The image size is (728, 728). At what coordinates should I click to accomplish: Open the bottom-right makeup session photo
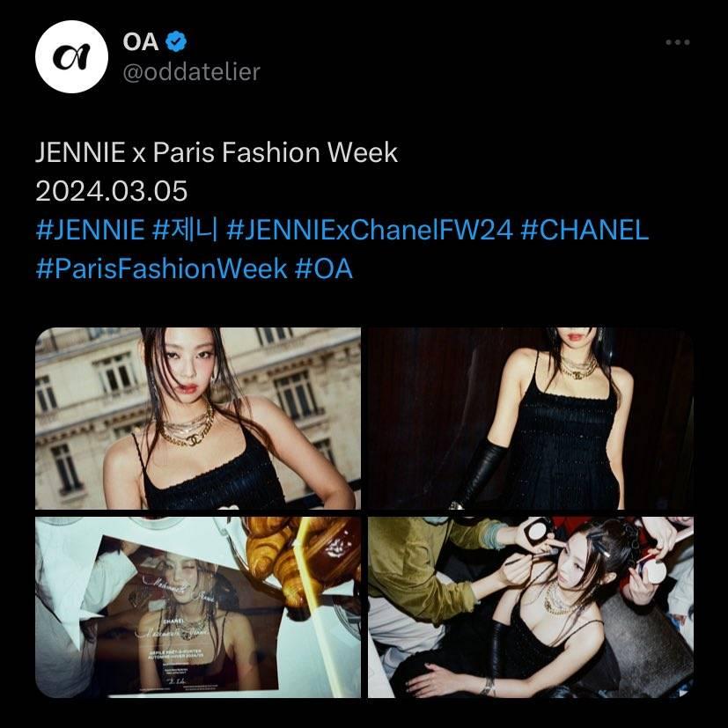click(x=531, y=607)
